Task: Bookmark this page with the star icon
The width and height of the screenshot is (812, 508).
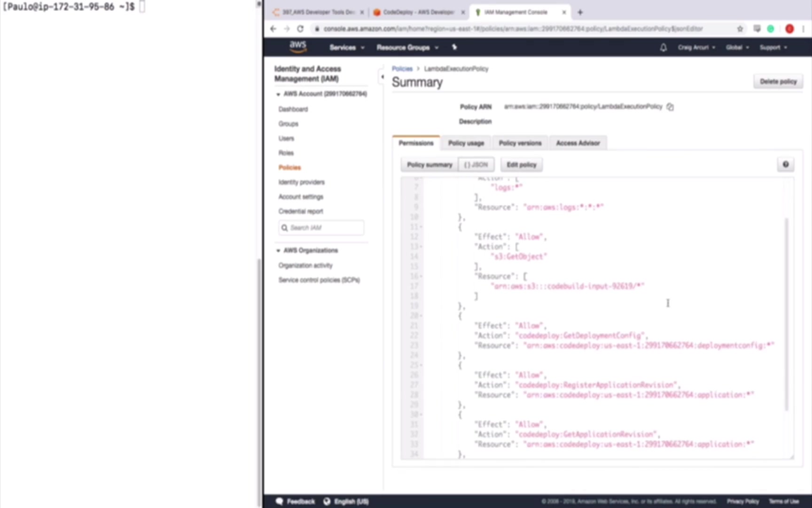Action: 740,29
